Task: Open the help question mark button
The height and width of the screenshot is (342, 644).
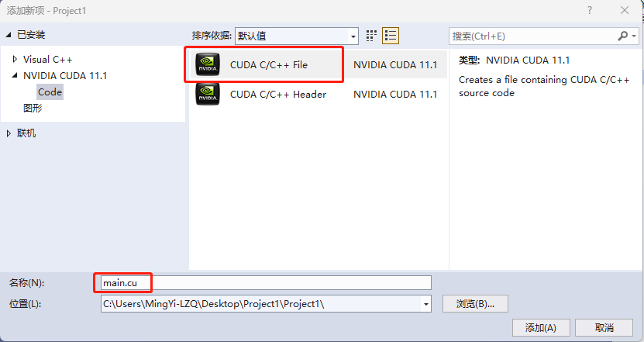Action: point(590,10)
